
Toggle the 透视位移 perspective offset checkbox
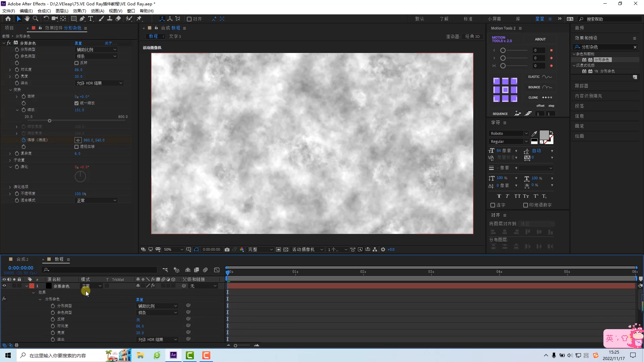[76, 147]
